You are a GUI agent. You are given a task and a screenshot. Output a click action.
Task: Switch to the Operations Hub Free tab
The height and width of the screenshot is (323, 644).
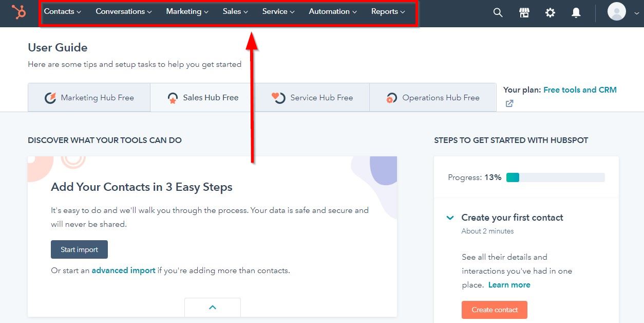(433, 98)
